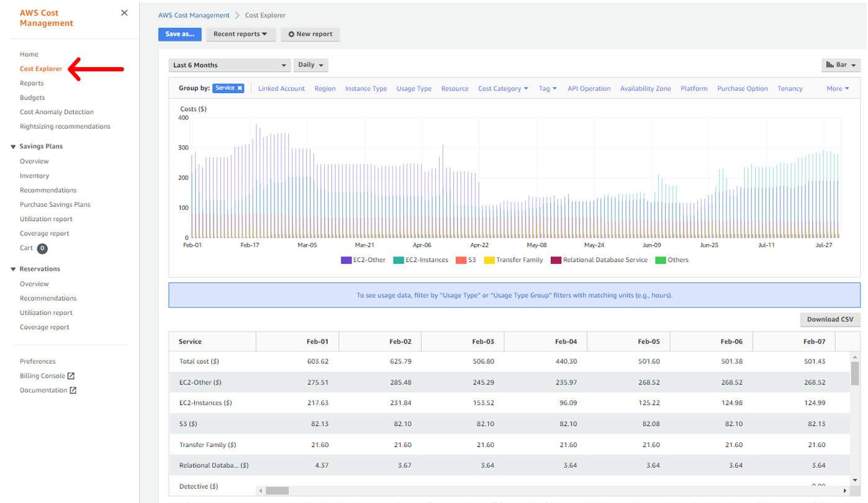Group by Platform
The image size is (868, 503).
694,89
